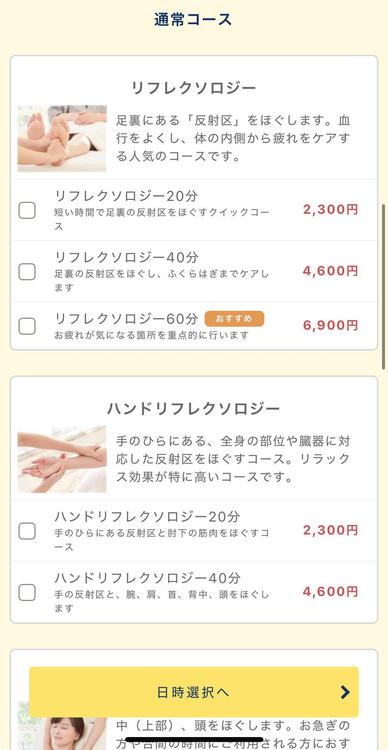The image size is (388, 750).
Task: Select the ハンドリフレクソロジー40分 course title
Action: click(x=147, y=578)
